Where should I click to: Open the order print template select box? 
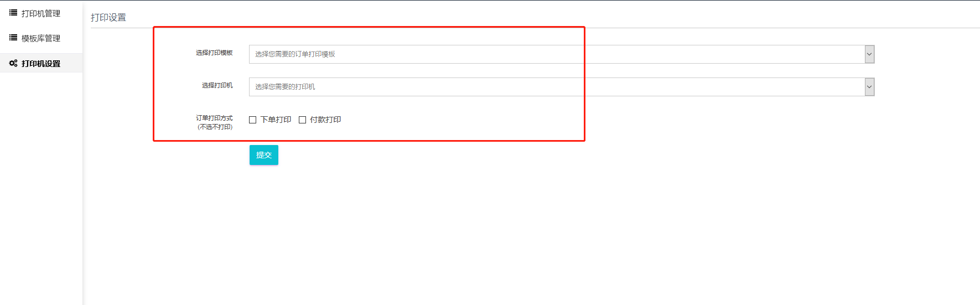562,54
